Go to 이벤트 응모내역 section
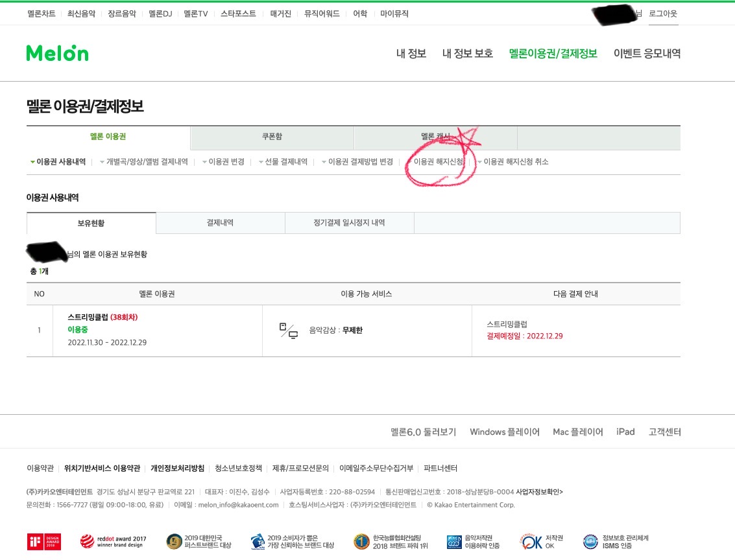This screenshot has width=735, height=560. click(647, 53)
